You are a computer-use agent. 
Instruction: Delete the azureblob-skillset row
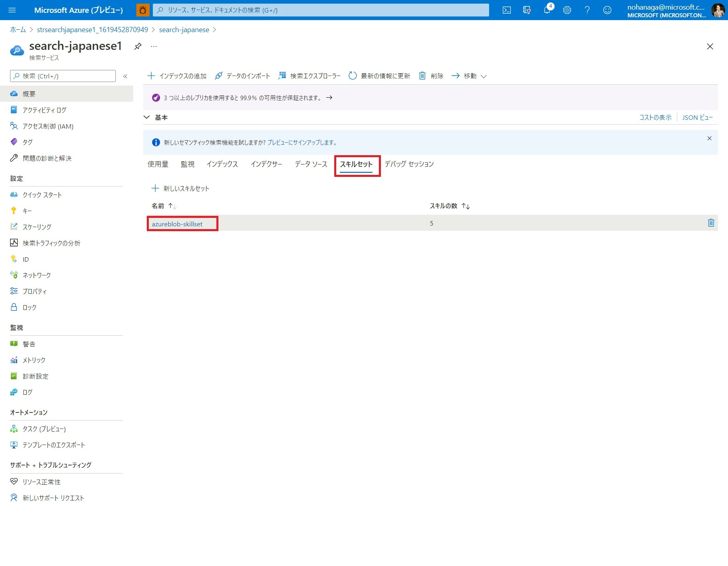[x=711, y=223]
